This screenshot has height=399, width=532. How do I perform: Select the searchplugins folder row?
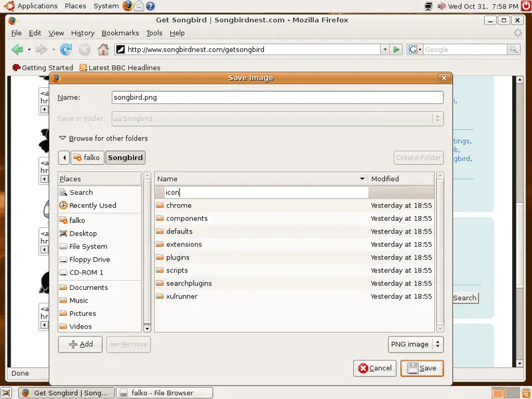click(x=295, y=283)
